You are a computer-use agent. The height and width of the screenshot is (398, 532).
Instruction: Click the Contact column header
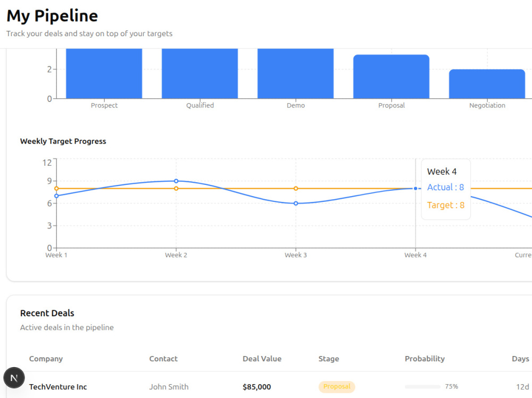tap(163, 359)
